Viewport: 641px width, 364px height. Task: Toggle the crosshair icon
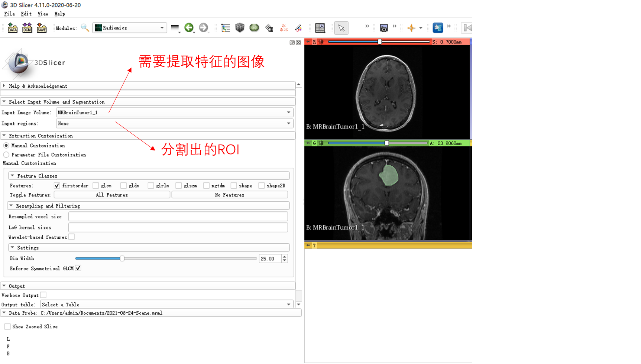[411, 28]
